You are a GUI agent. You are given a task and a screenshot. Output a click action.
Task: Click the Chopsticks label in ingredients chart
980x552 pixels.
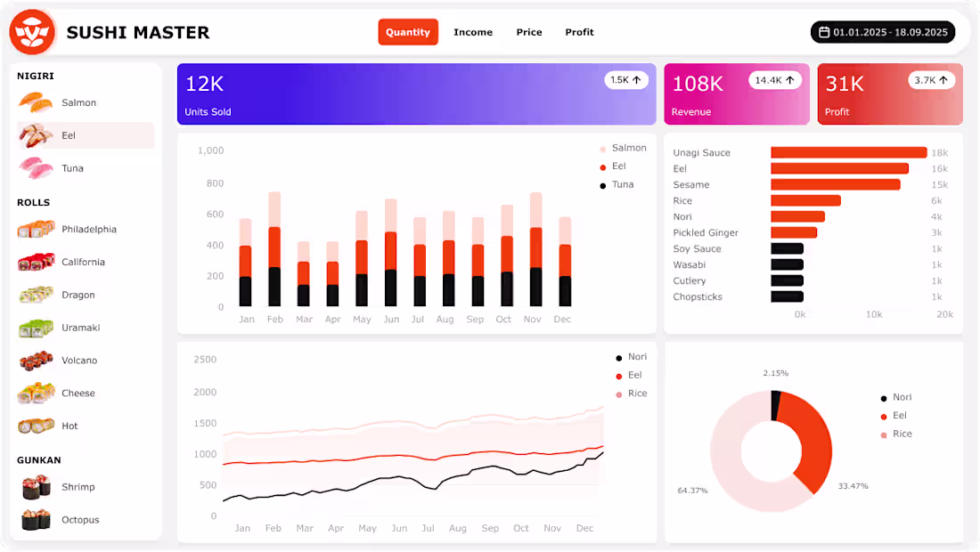pyautogui.click(x=698, y=296)
